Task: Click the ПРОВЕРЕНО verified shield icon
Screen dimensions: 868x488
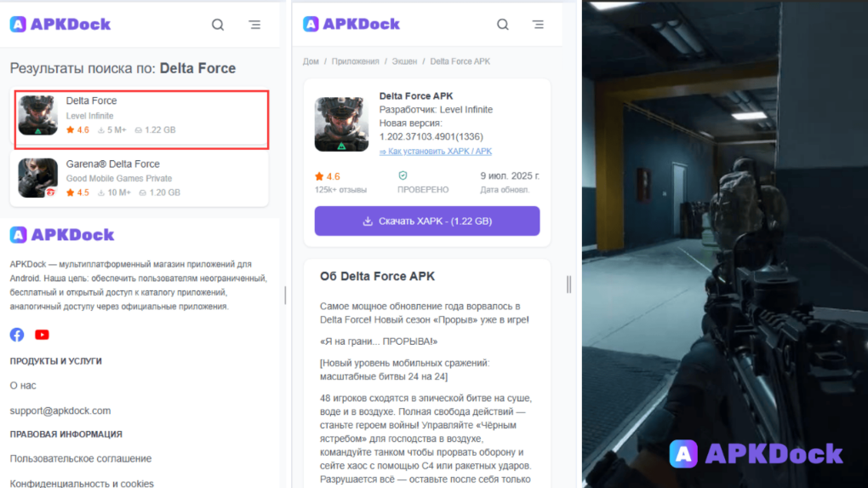Action: tap(403, 175)
